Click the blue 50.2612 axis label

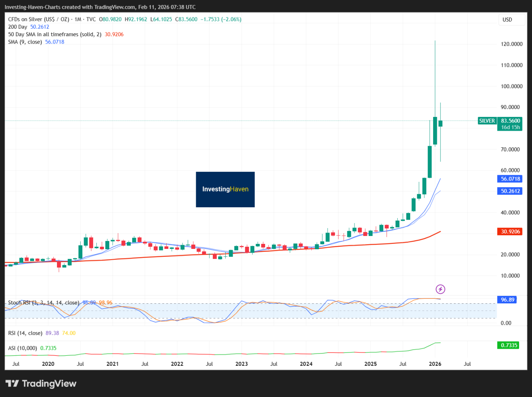pyautogui.click(x=510, y=191)
